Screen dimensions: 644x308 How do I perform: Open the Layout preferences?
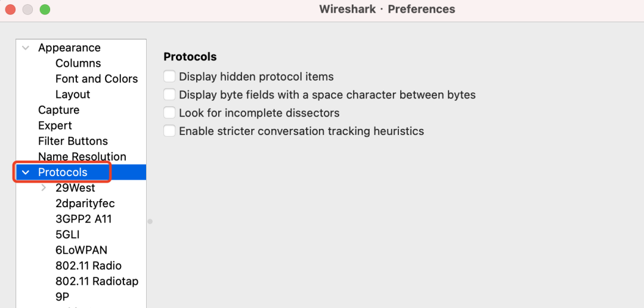click(x=73, y=94)
